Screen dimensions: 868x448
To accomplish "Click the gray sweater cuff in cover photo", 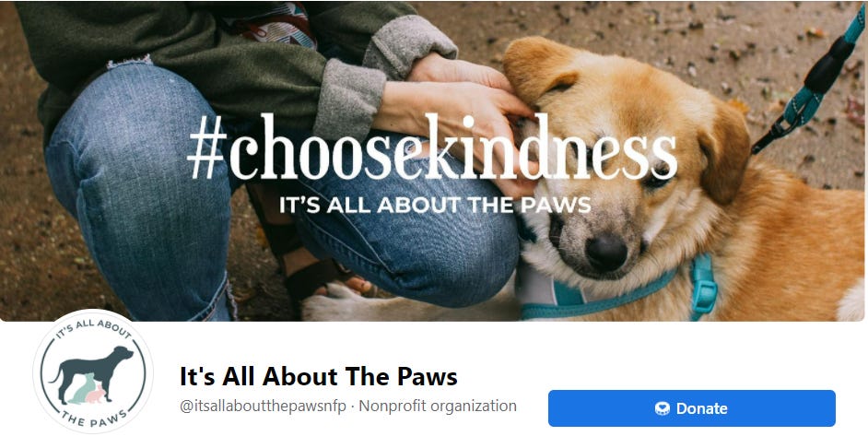I will [x=350, y=100].
